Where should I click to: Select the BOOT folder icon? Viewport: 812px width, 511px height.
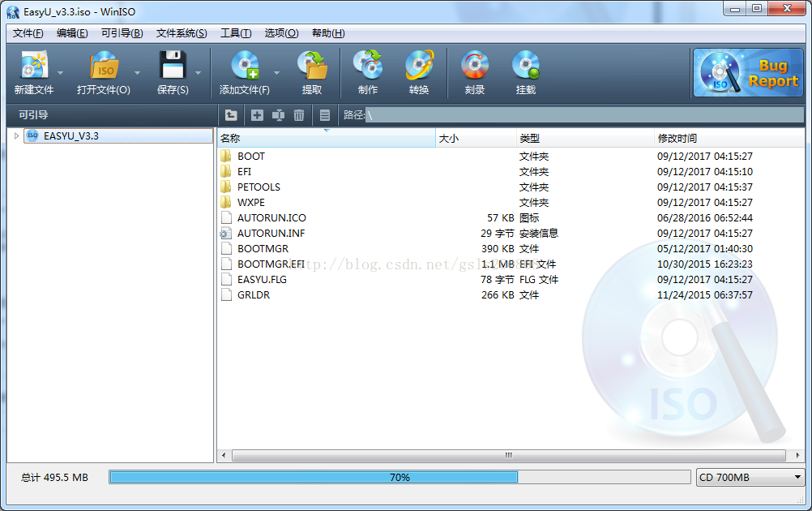click(x=226, y=156)
